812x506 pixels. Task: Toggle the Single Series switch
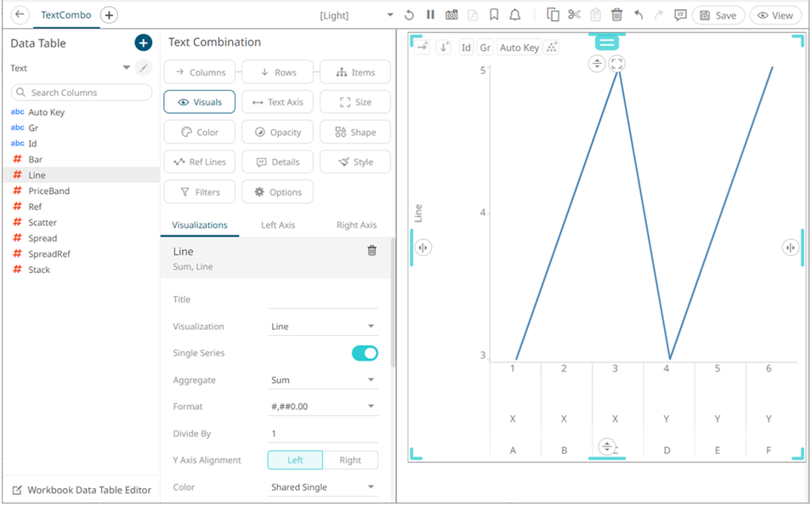[x=365, y=353]
